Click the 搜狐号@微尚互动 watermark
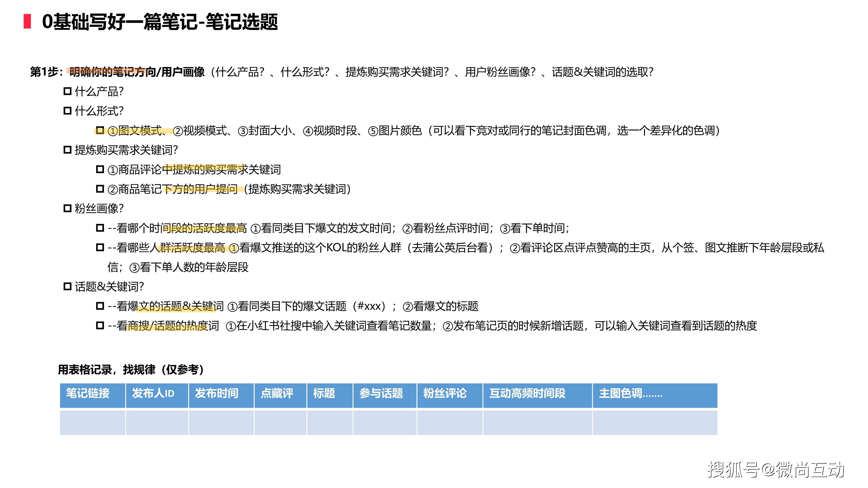 (x=776, y=469)
